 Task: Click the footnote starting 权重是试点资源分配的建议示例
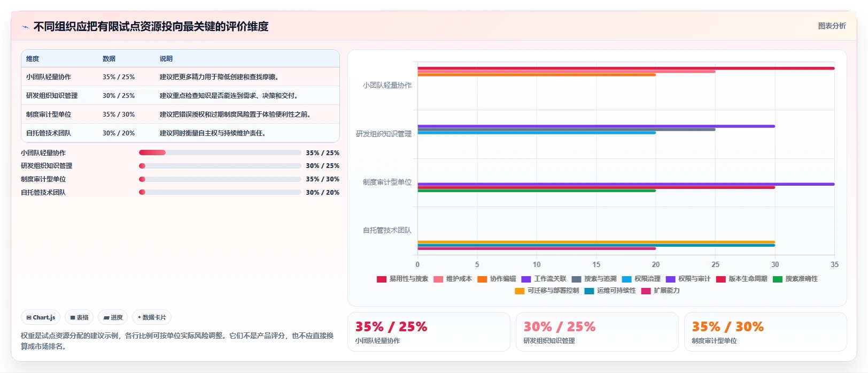tap(177, 341)
